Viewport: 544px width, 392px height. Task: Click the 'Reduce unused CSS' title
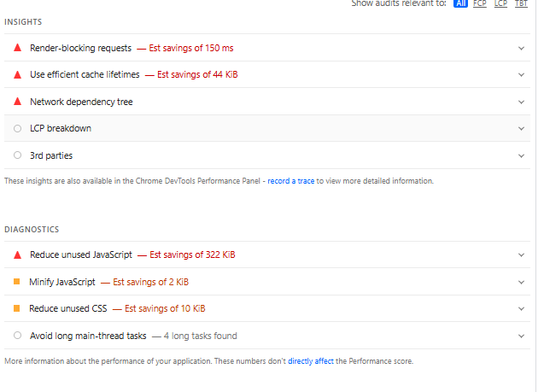pyautogui.click(x=68, y=308)
